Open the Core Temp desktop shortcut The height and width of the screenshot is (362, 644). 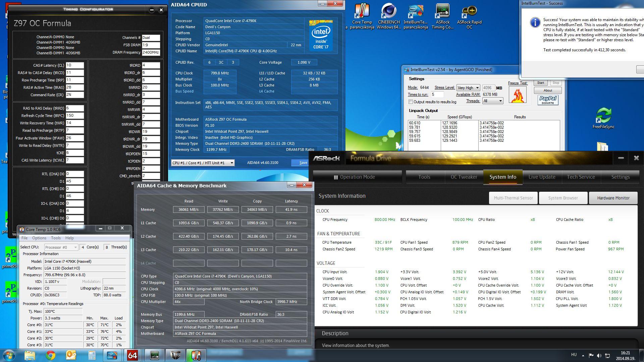click(x=362, y=16)
